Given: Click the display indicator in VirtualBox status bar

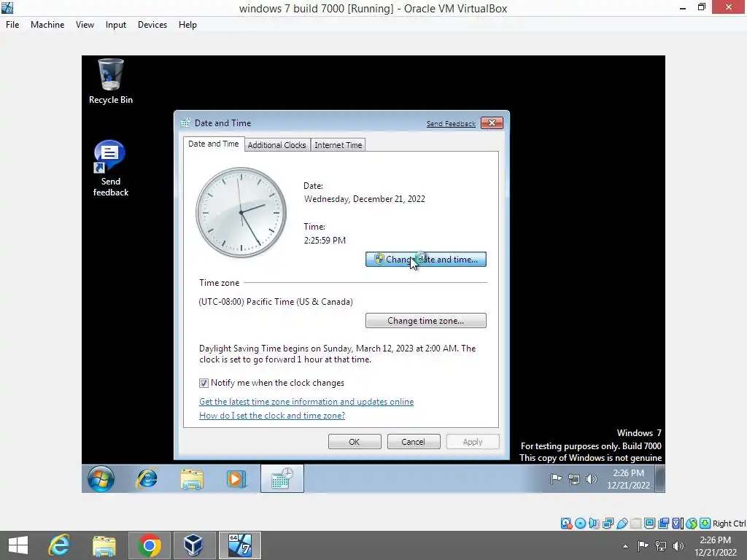Looking at the screenshot, I should coord(649,524).
